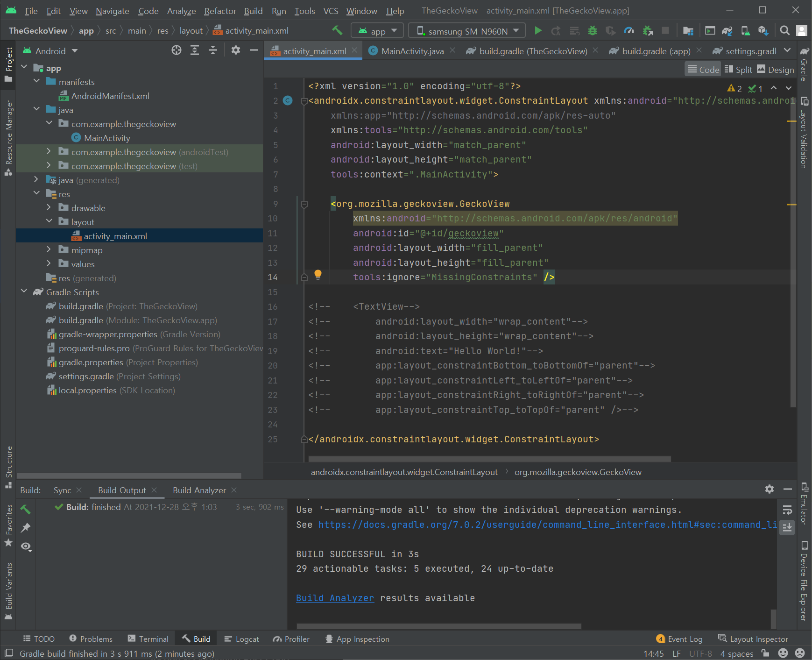This screenshot has width=812, height=660.
Task: Click the Debug app bug icon
Action: click(593, 31)
